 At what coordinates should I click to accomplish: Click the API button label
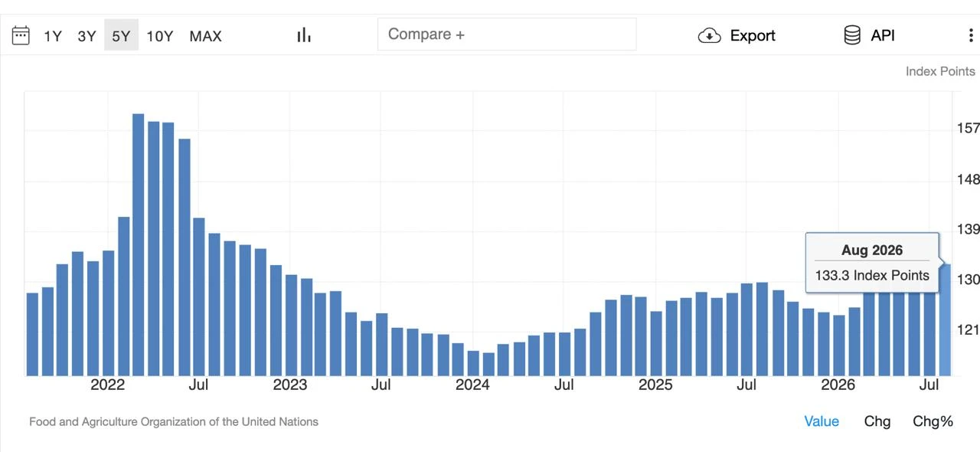[x=883, y=35]
